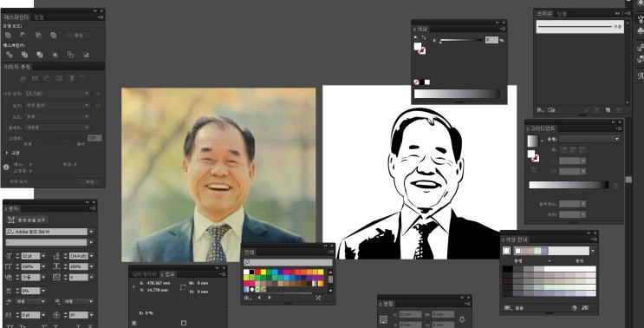Viewport: 644px width, 328px height.
Task: Click swap fill and stroke arrows in Color panel
Action: (x=424, y=38)
